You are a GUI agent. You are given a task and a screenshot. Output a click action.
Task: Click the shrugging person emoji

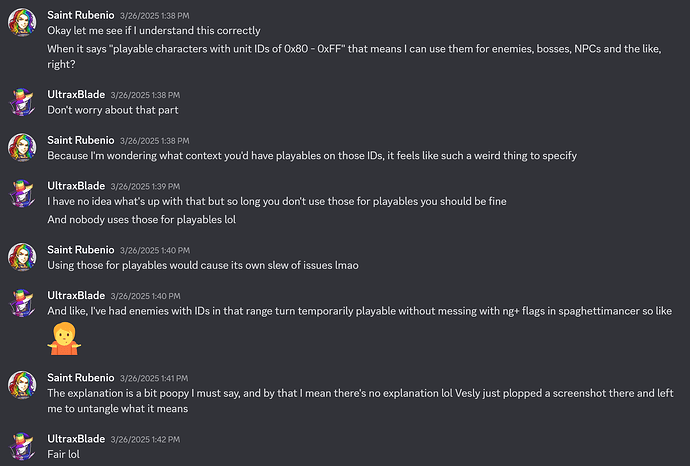[x=62, y=340]
